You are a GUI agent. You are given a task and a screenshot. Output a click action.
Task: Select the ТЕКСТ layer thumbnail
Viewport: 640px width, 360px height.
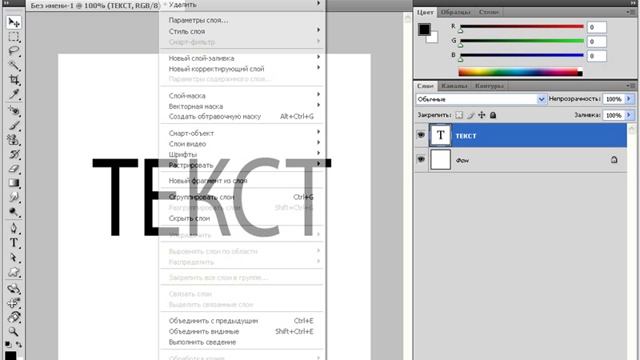(x=440, y=135)
